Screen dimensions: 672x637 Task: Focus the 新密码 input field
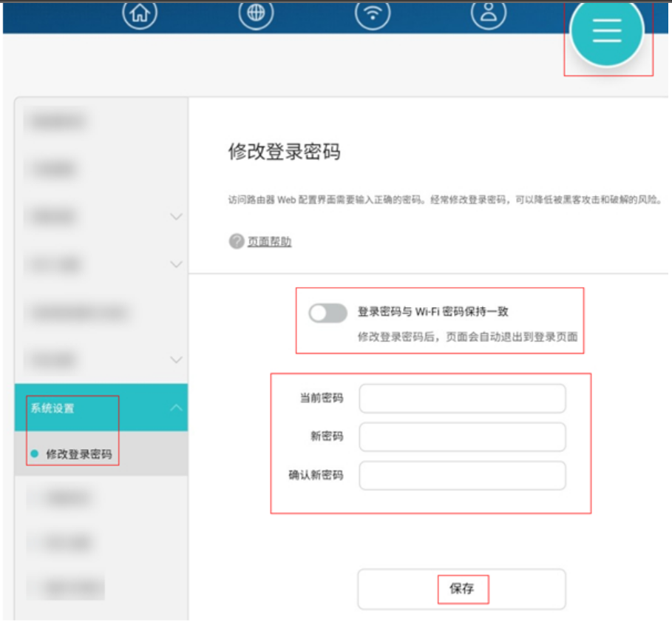(462, 437)
